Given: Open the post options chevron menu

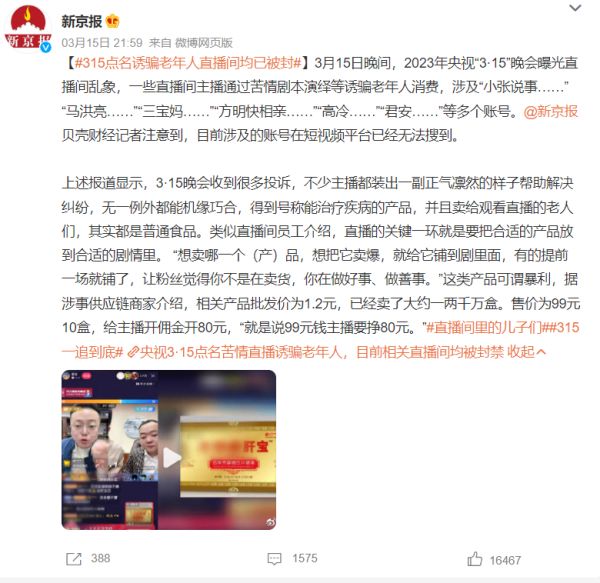Looking at the screenshot, I should coord(575,8).
